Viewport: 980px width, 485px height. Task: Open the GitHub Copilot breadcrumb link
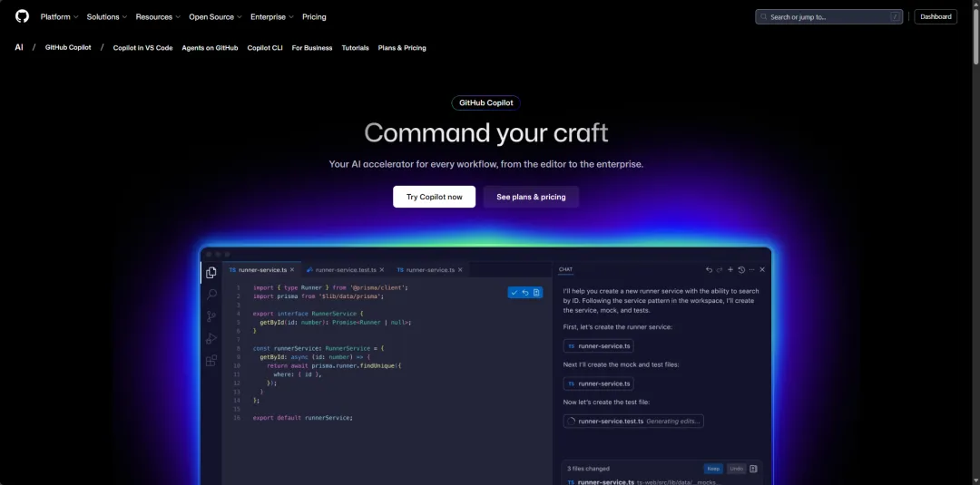[x=68, y=47]
